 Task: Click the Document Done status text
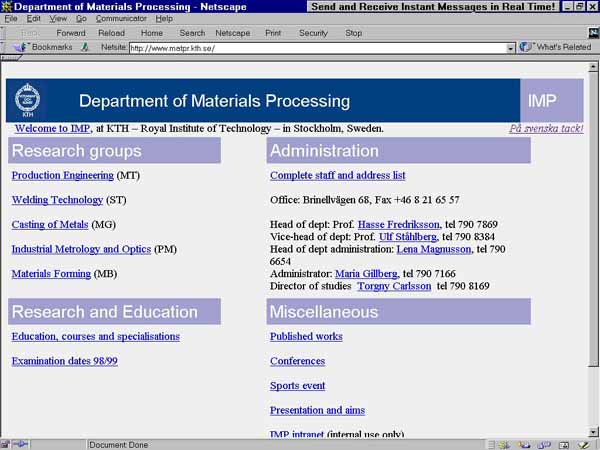[x=119, y=445]
